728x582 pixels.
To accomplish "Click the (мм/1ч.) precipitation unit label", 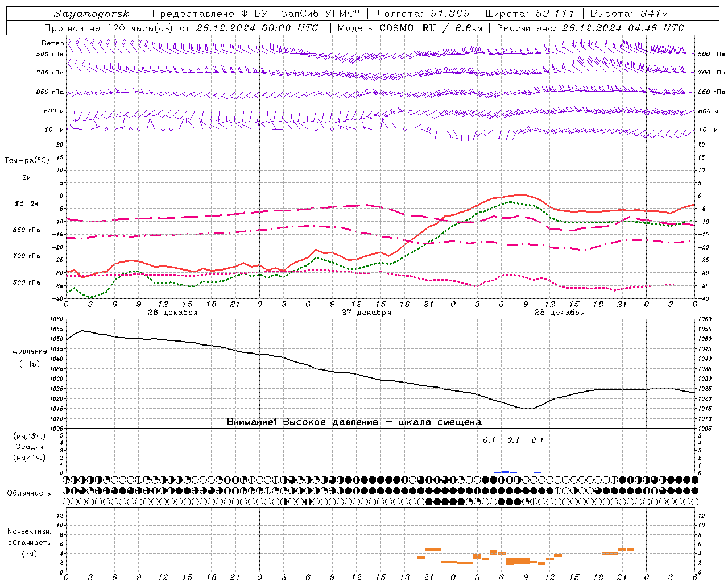I will tap(30, 458).
